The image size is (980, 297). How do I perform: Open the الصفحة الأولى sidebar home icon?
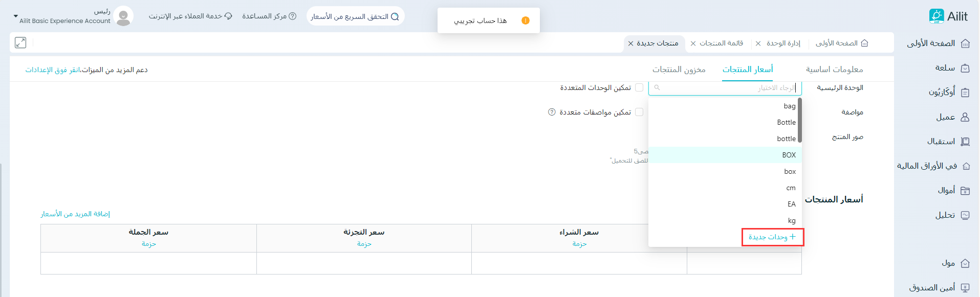965,43
